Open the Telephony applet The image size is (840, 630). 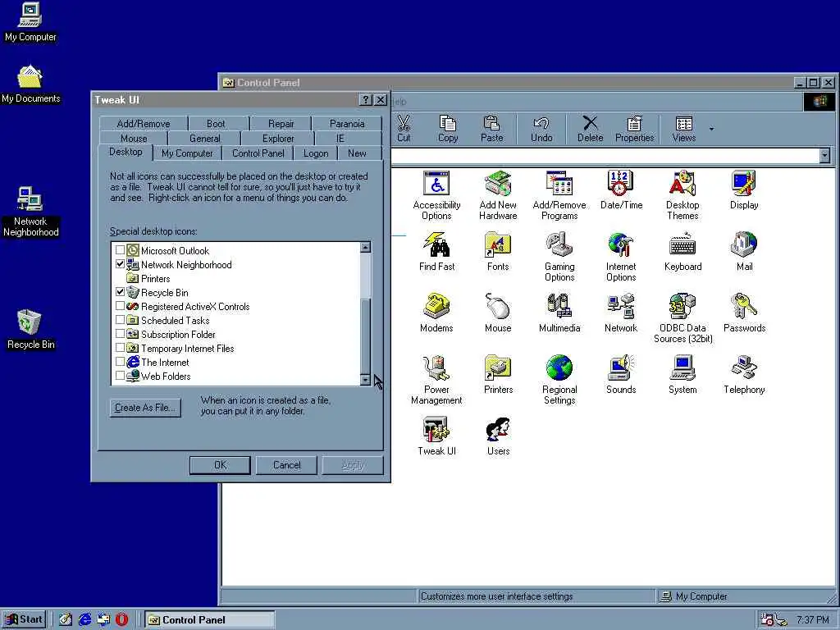pos(744,375)
